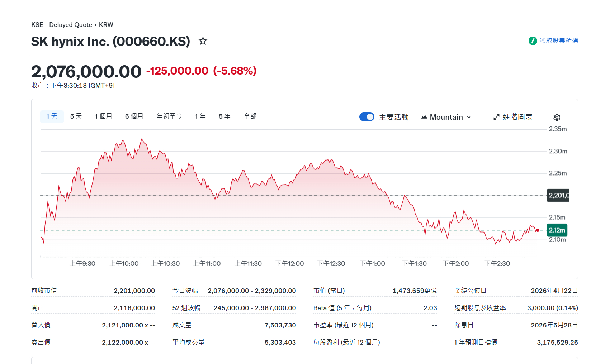Toggle the 主要活動 switch off
This screenshot has height=364, width=596.
[367, 117]
